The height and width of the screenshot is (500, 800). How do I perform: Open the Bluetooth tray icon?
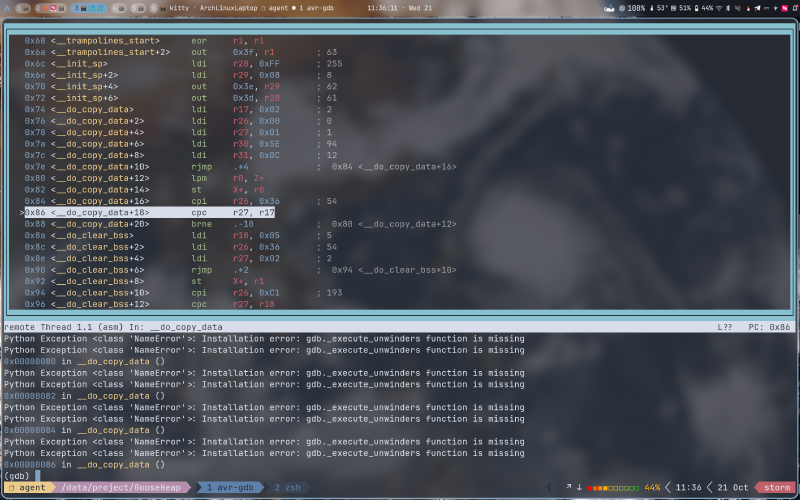click(728, 8)
